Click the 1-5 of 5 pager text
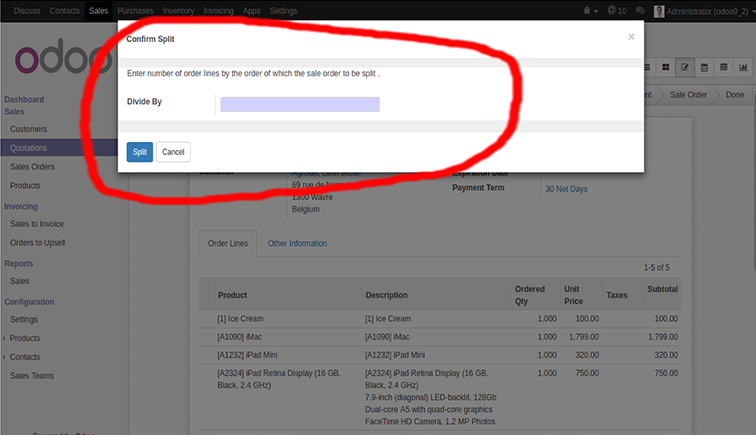756x435 pixels. point(657,268)
